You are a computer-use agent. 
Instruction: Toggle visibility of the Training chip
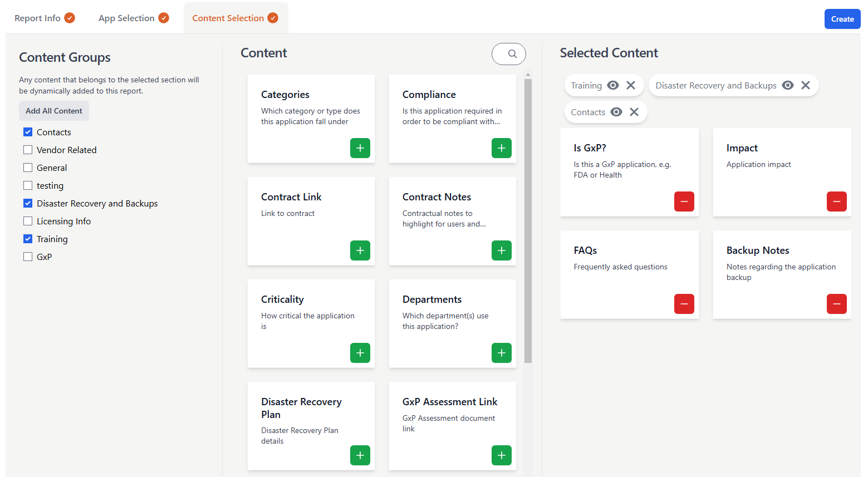pyautogui.click(x=613, y=85)
